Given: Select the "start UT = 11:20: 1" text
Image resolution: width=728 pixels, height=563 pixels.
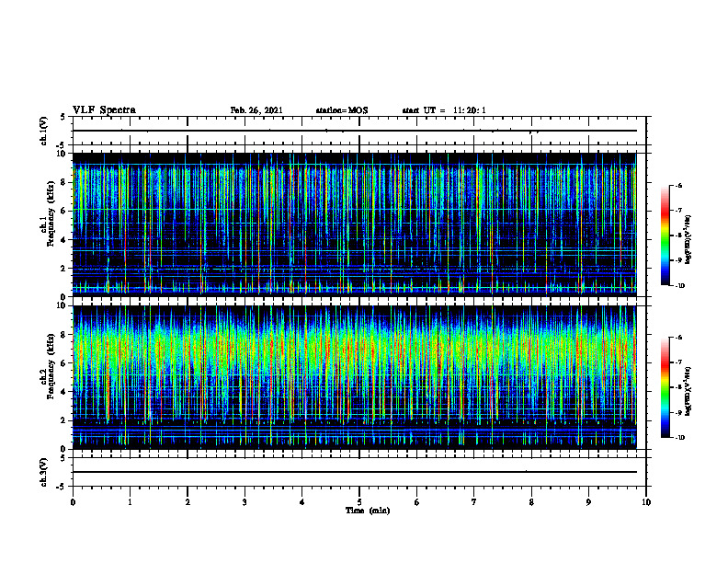Looking at the screenshot, I should pyautogui.click(x=444, y=110).
